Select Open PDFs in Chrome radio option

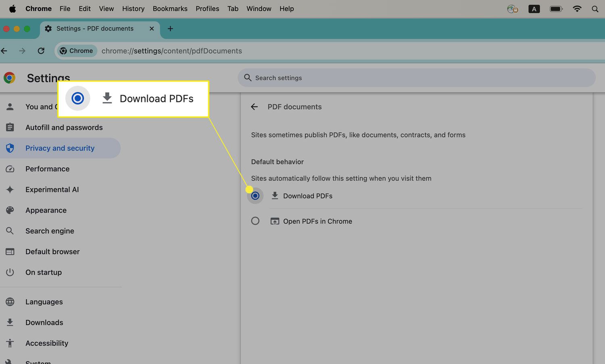pyautogui.click(x=255, y=221)
